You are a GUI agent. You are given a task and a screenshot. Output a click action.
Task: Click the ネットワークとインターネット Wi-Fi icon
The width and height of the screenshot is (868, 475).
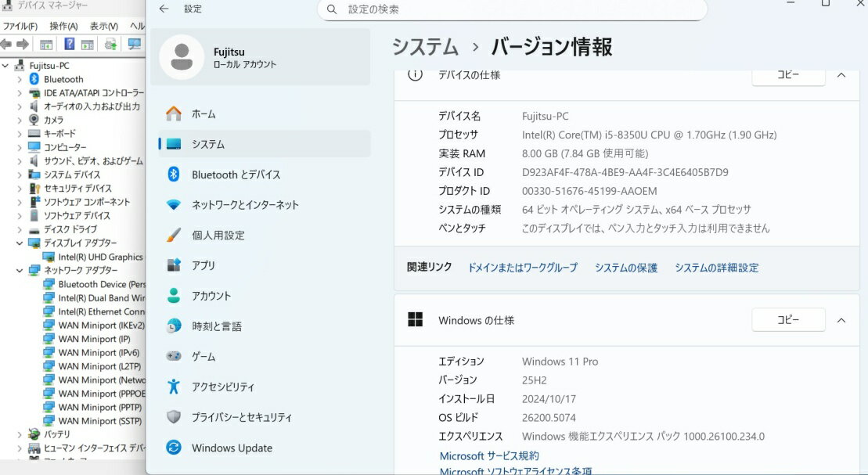pyautogui.click(x=174, y=205)
